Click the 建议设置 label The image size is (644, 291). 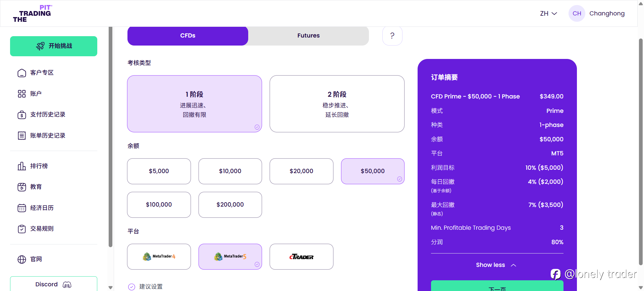[x=151, y=287]
